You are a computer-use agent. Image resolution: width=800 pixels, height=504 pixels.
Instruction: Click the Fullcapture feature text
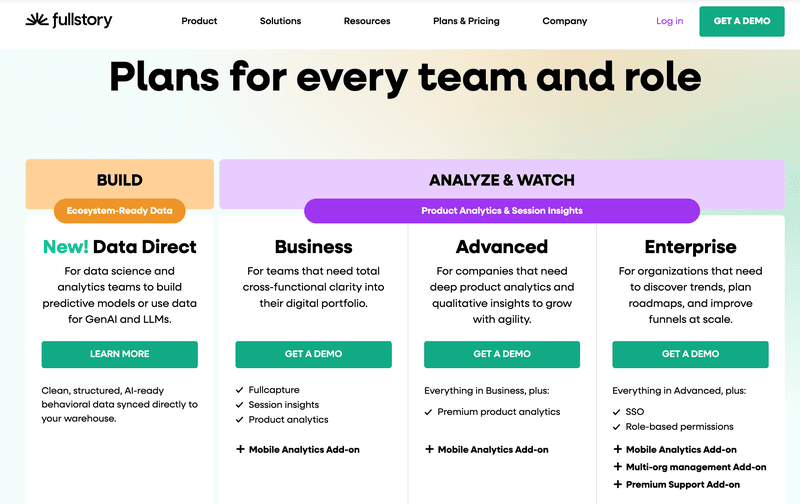click(274, 390)
